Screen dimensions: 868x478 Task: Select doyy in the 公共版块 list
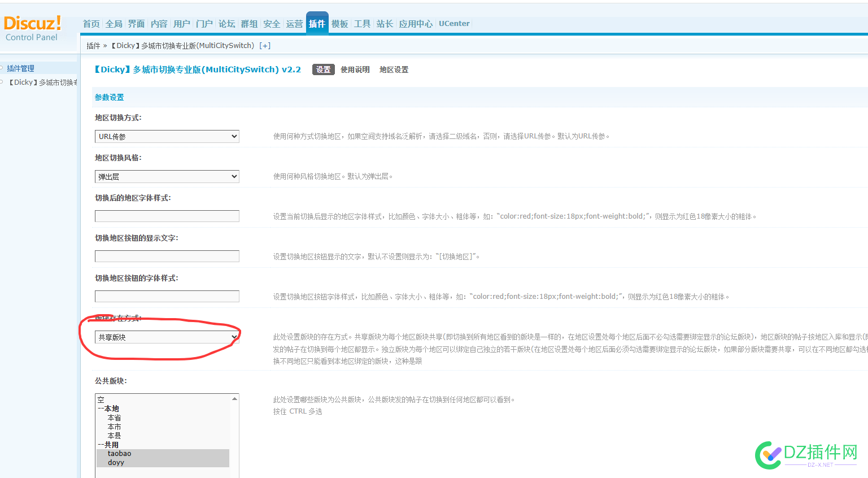[163, 462]
